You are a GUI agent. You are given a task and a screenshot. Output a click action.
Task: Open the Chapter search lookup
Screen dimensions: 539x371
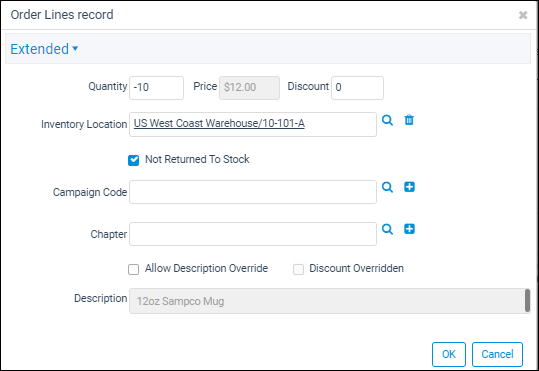pos(387,229)
